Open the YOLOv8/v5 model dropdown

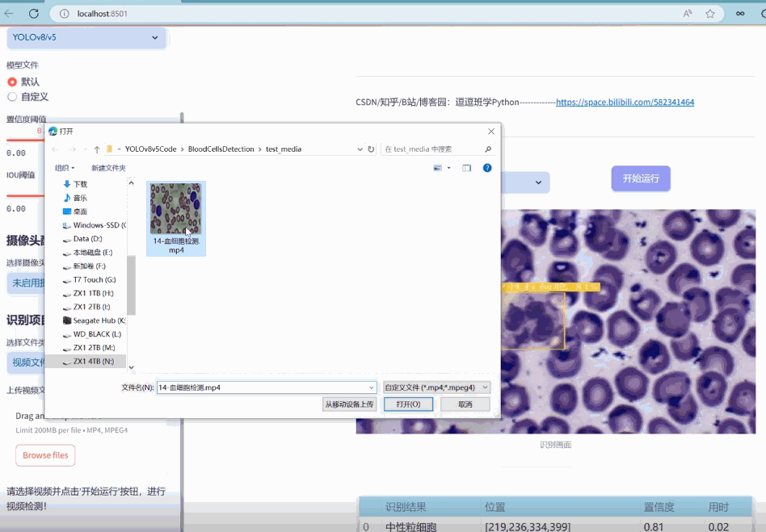click(x=86, y=37)
